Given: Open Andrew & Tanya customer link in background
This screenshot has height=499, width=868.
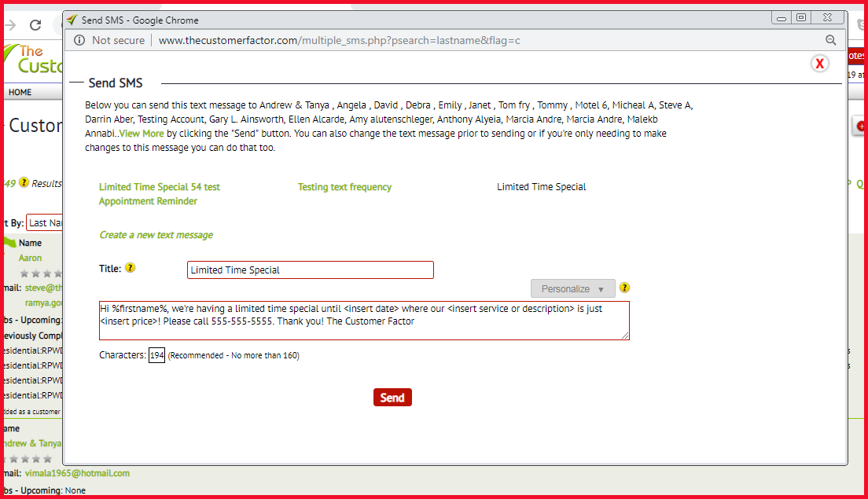Looking at the screenshot, I should (x=33, y=444).
